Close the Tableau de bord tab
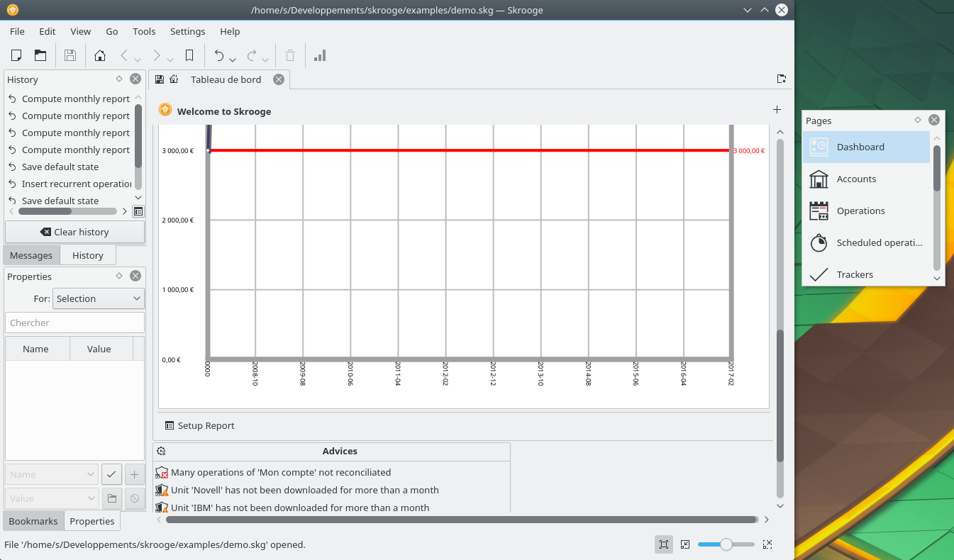The image size is (954, 560). [x=279, y=79]
